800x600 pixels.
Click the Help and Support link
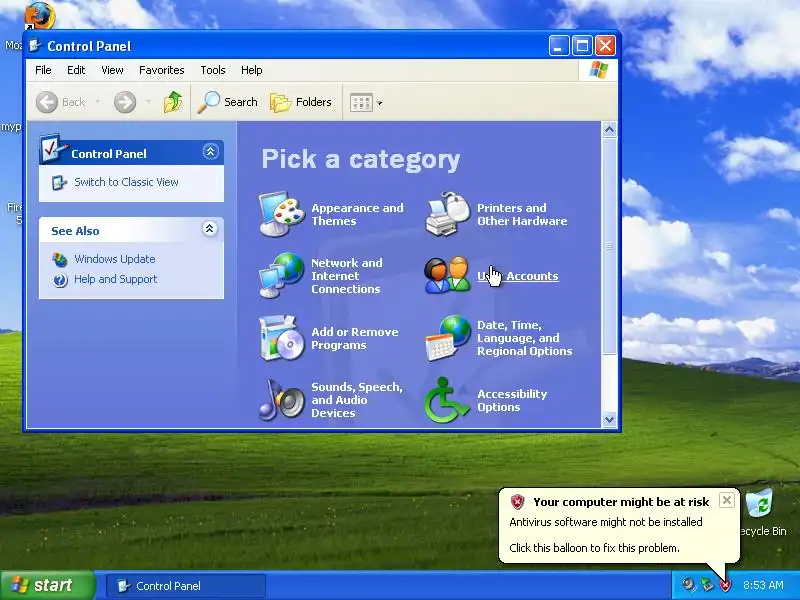pyautogui.click(x=116, y=280)
